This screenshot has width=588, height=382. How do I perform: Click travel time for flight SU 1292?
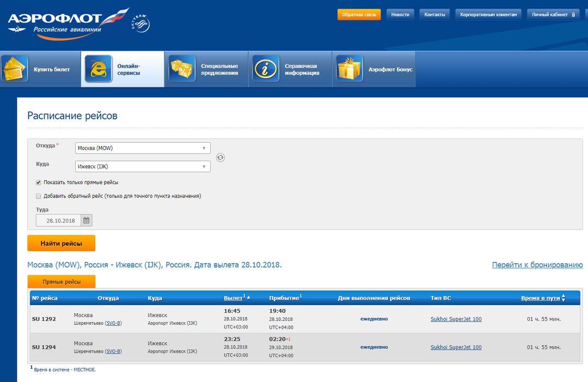[x=544, y=319]
